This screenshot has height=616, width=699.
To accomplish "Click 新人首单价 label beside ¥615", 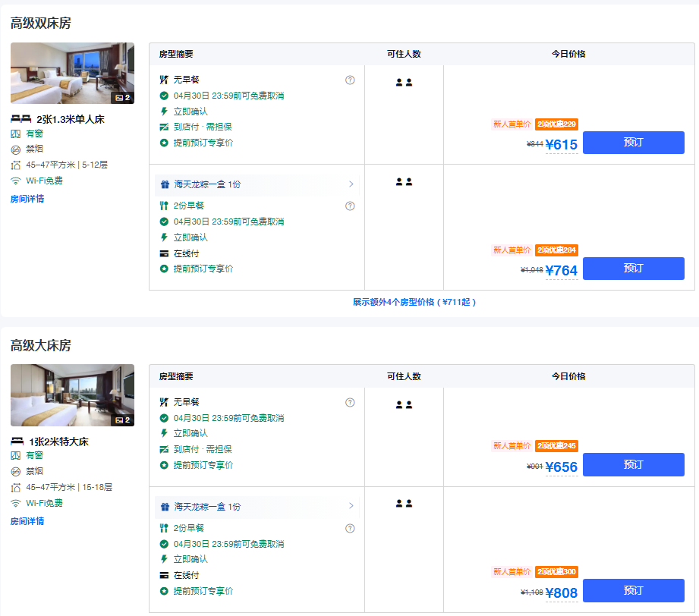I will (x=512, y=124).
